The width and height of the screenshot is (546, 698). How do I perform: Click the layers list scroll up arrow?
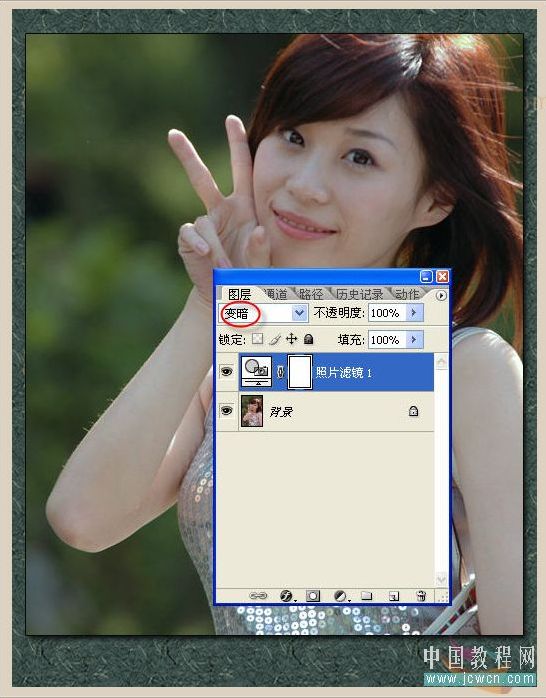[x=441, y=361]
